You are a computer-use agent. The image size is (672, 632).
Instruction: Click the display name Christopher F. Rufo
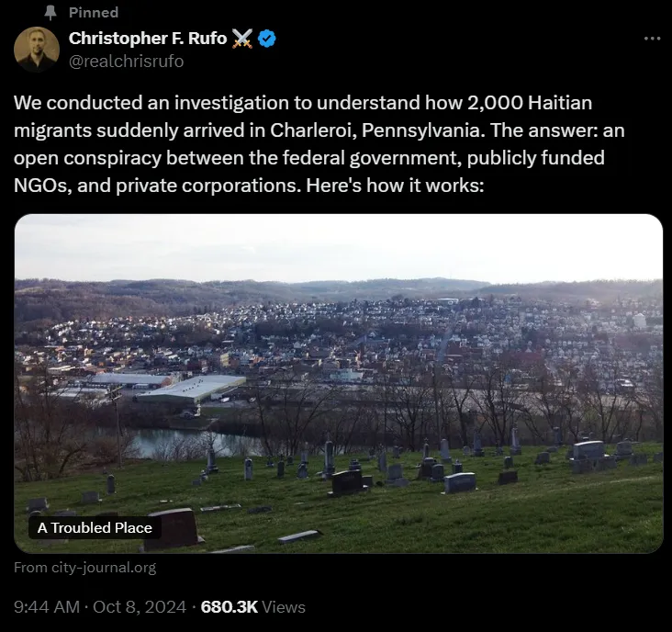[x=147, y=39]
